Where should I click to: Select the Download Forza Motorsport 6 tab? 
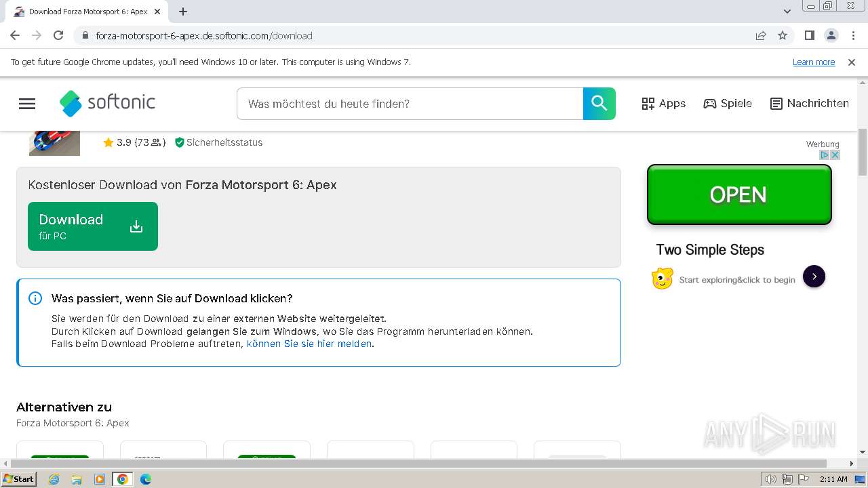[87, 12]
